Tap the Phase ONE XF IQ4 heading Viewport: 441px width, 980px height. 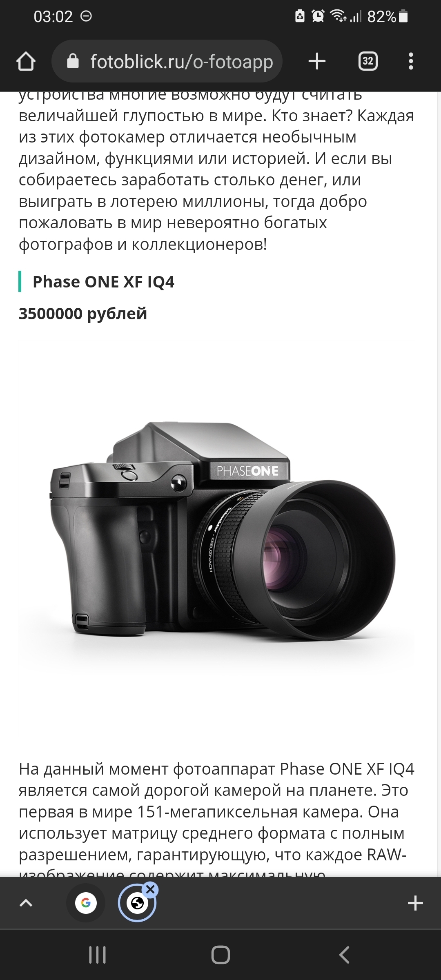click(103, 282)
